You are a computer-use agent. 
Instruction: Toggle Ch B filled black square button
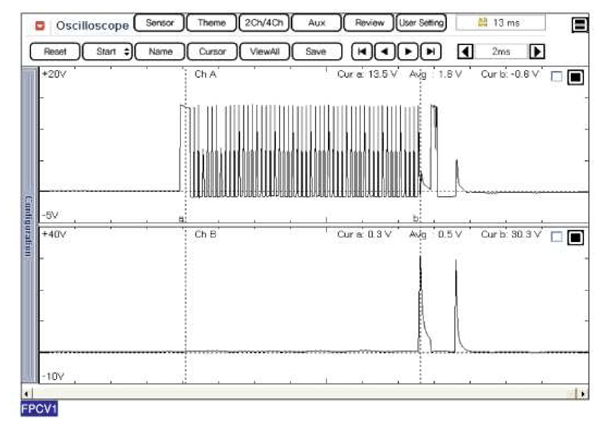click(576, 237)
